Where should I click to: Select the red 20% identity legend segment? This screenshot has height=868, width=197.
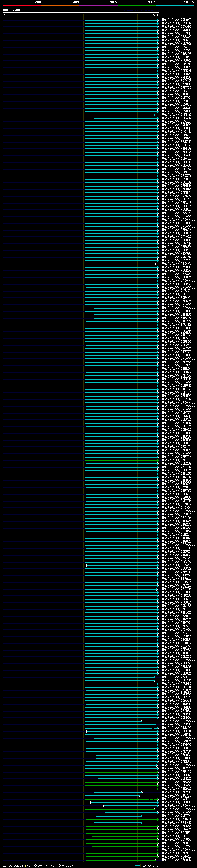click(x=22, y=6)
